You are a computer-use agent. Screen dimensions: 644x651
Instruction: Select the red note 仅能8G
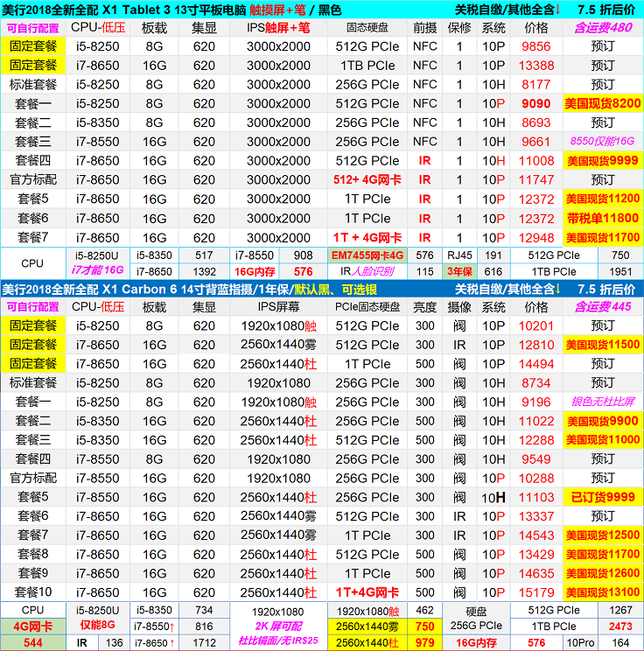coord(98,626)
